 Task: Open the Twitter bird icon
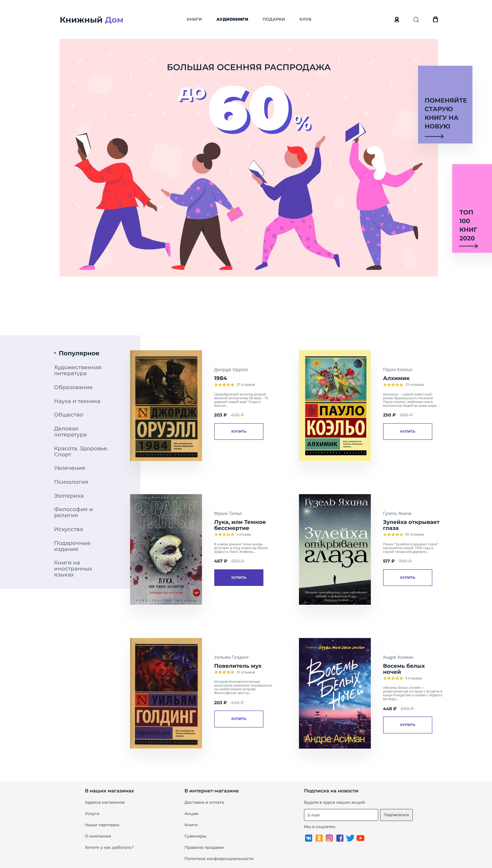[350, 838]
